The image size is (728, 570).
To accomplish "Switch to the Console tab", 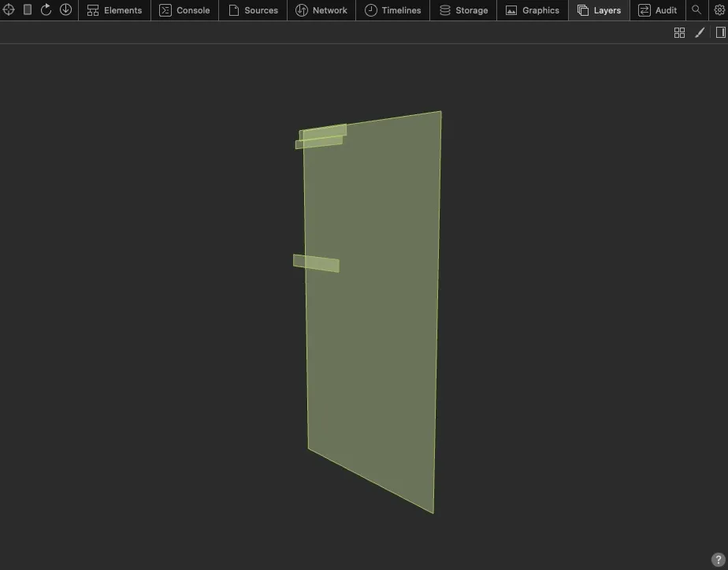I will tap(184, 10).
